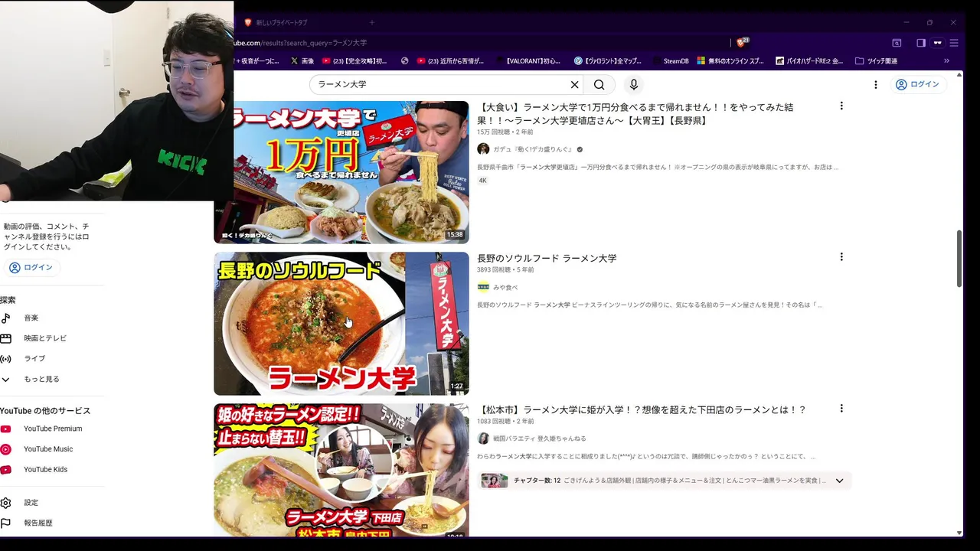Click the page vertical scrollbar thumb
The image size is (980, 551).
pos(959,259)
